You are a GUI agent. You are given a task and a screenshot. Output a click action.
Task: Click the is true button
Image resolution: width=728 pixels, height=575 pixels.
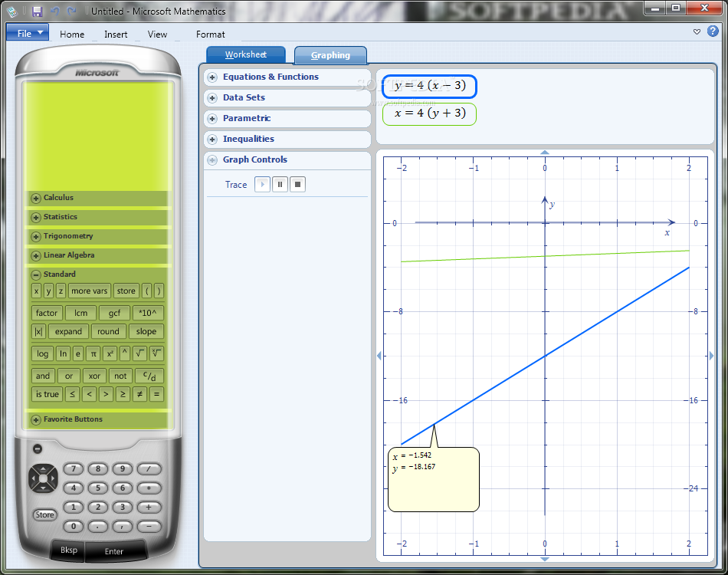(x=47, y=394)
